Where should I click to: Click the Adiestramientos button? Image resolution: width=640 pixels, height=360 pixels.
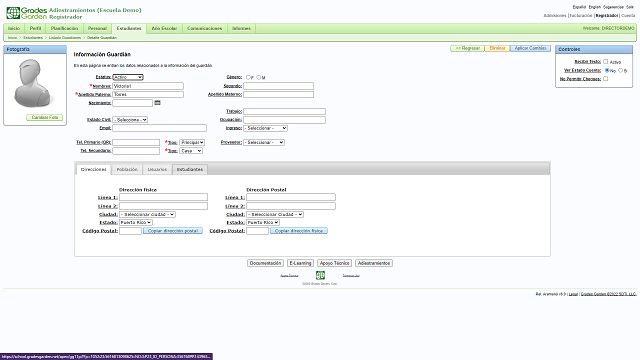(x=374, y=263)
